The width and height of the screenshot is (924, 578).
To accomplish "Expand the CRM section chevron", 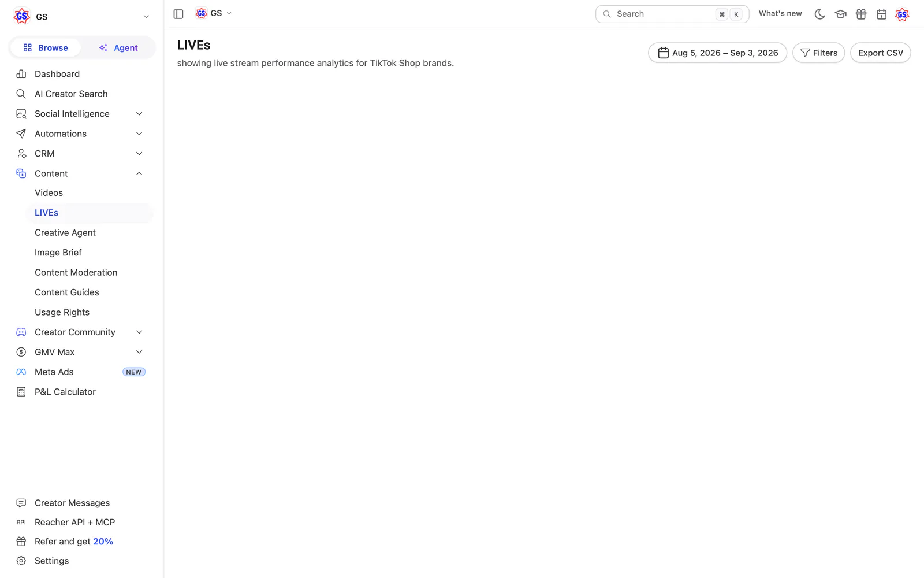I will 139,154.
